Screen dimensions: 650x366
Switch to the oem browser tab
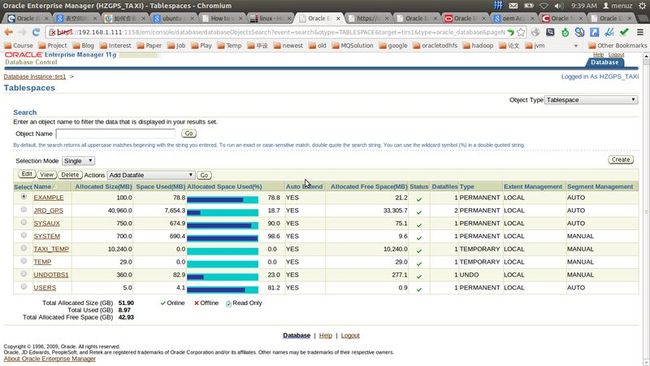tap(513, 18)
